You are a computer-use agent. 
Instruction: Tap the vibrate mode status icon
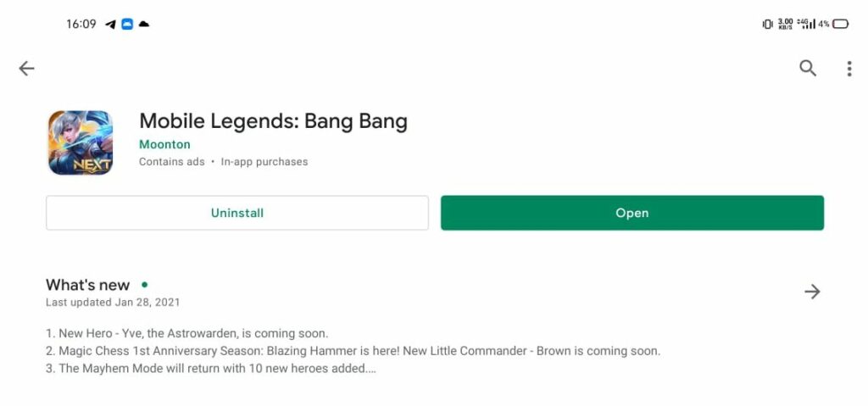tap(767, 24)
